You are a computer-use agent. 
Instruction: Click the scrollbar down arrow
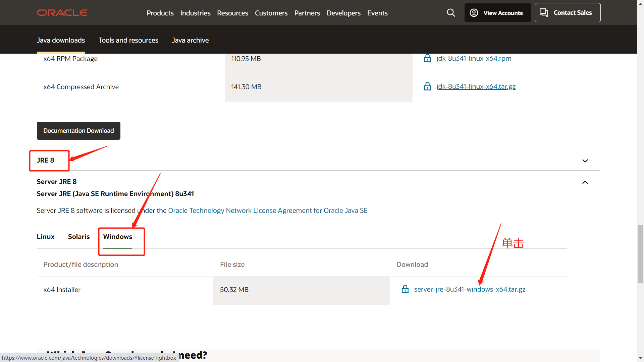coord(640,358)
